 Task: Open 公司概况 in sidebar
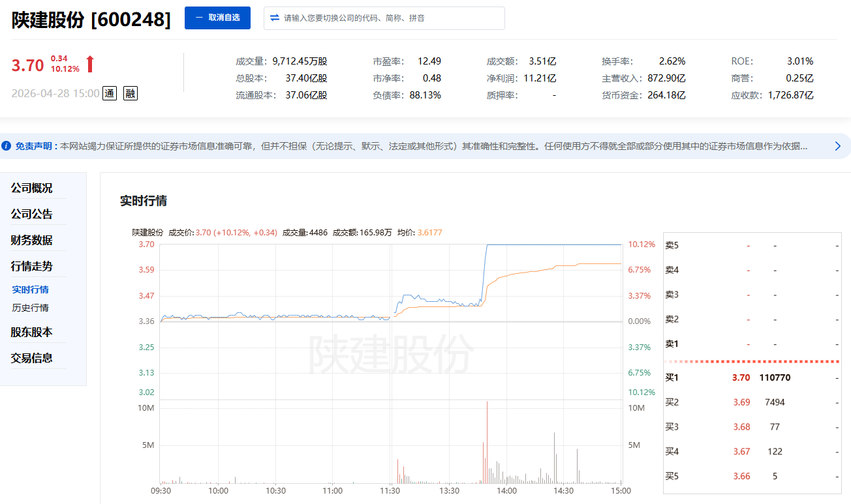[x=31, y=188]
